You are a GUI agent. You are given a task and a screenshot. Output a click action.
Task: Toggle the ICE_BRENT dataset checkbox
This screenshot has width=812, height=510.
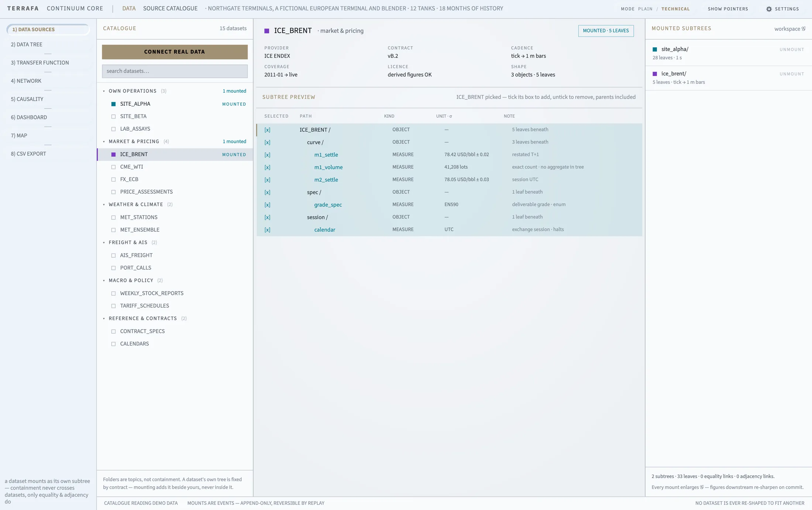113,155
